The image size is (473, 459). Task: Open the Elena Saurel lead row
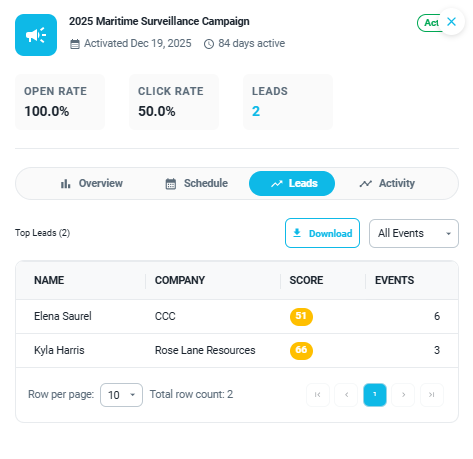[x=237, y=316]
